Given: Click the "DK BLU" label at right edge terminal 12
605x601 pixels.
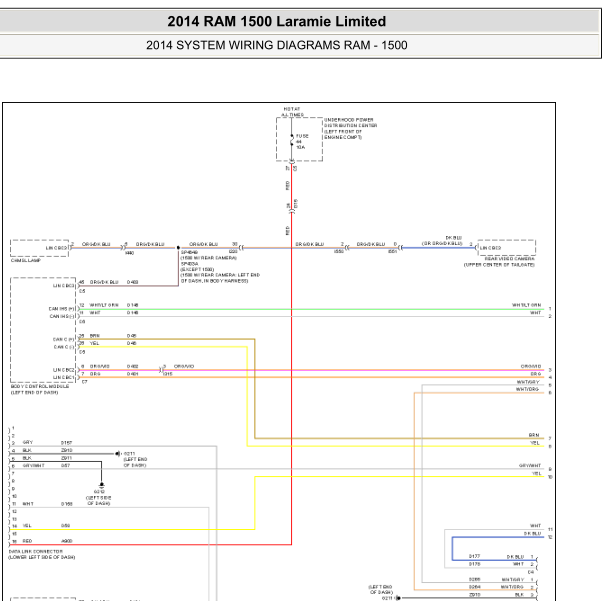Looking at the screenshot, I should pos(532,533).
